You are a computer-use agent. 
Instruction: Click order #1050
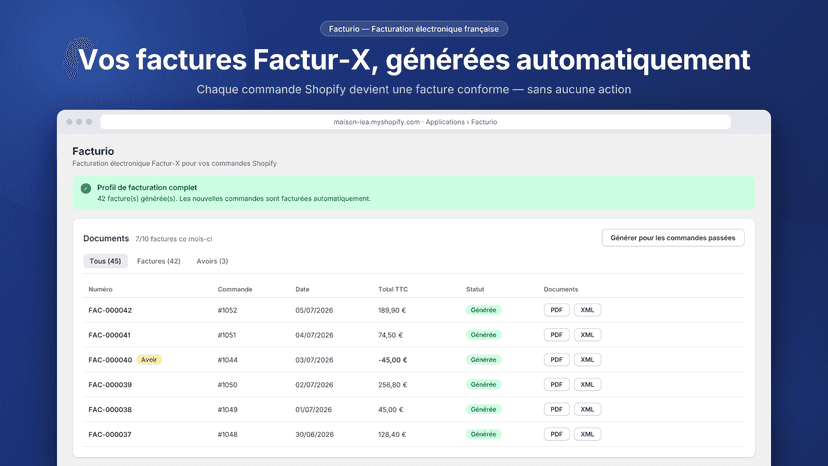click(x=227, y=385)
